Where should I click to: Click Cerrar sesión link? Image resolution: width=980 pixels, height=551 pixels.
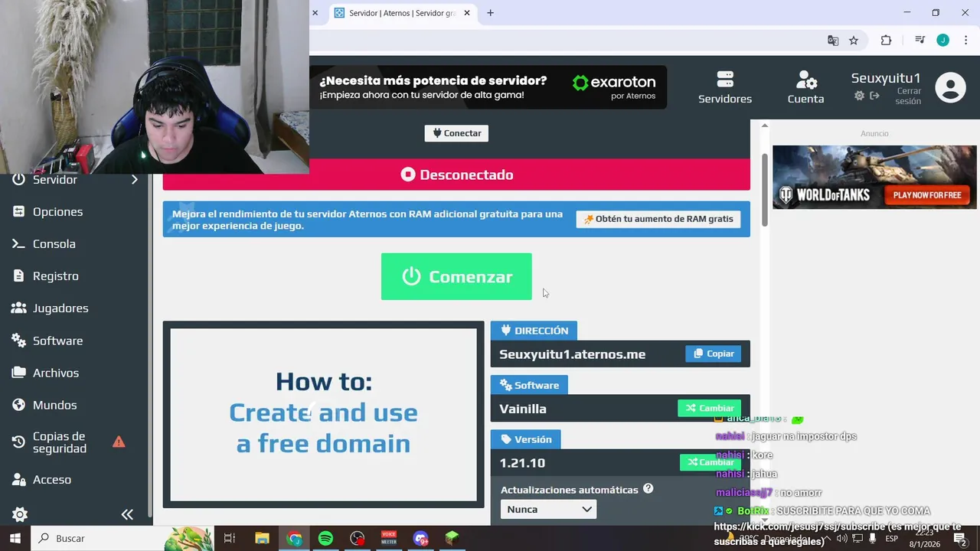coord(908,96)
